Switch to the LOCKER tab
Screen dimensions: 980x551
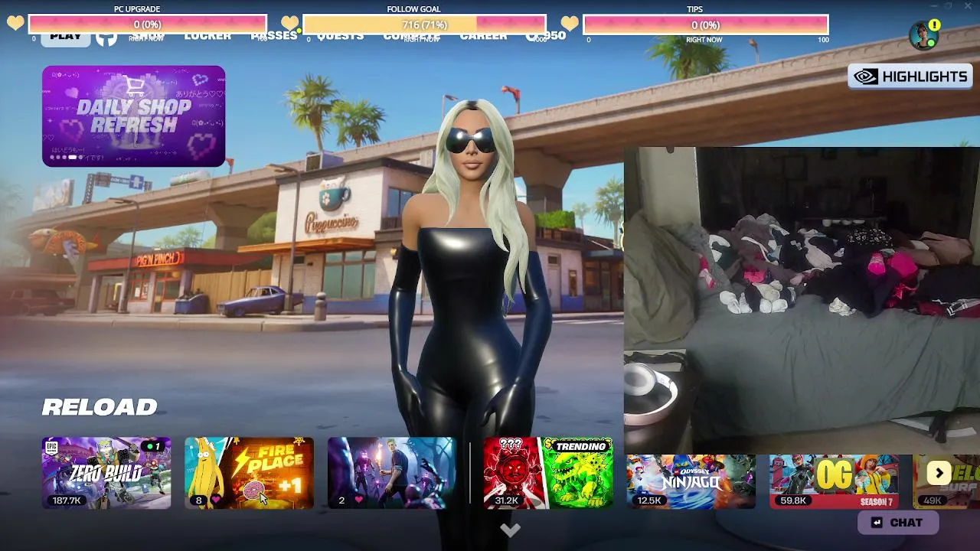(x=207, y=35)
